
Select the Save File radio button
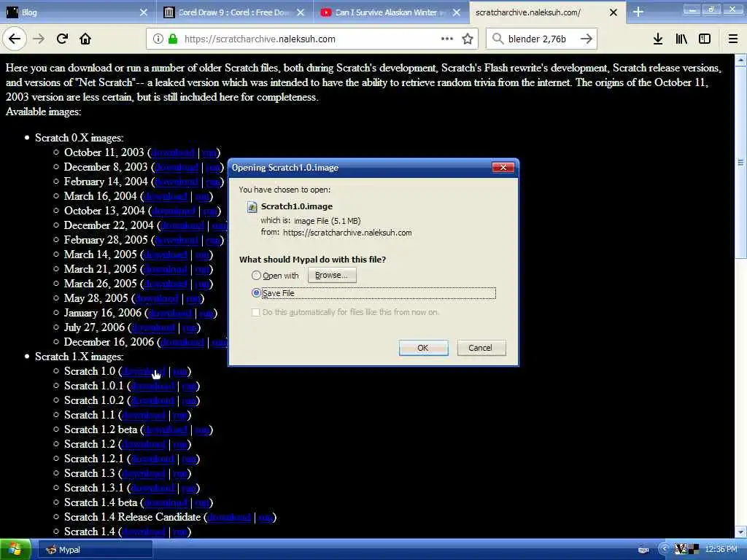256,293
